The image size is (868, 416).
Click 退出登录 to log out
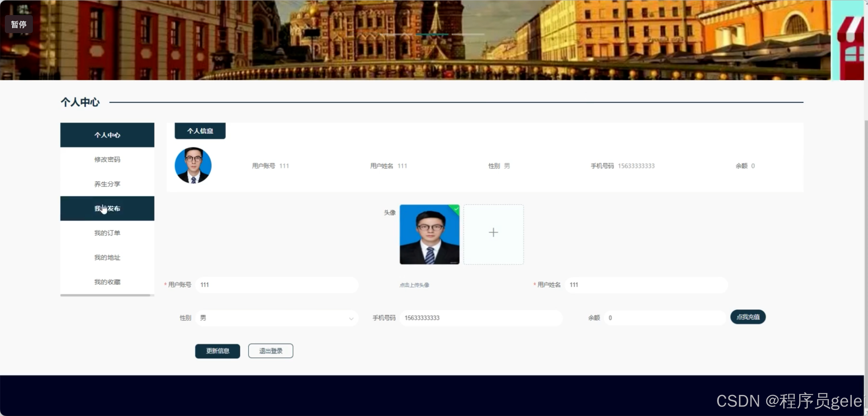270,351
